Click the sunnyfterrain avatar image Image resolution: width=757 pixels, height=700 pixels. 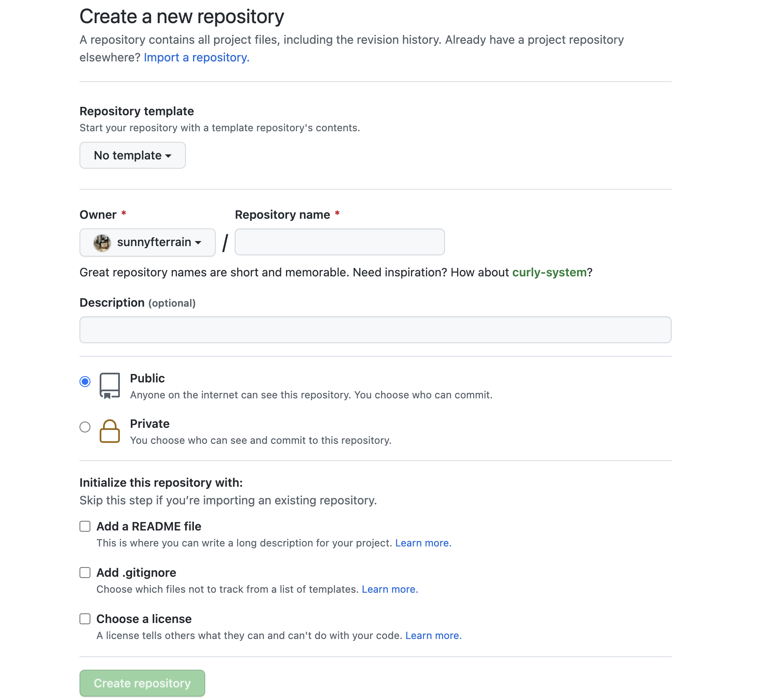[102, 243]
